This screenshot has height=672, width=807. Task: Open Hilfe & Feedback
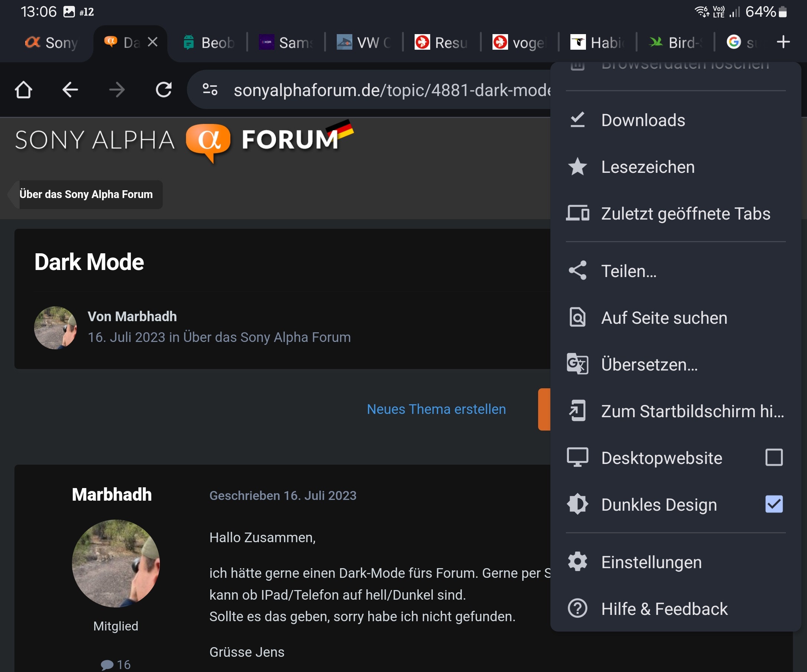[x=664, y=609]
